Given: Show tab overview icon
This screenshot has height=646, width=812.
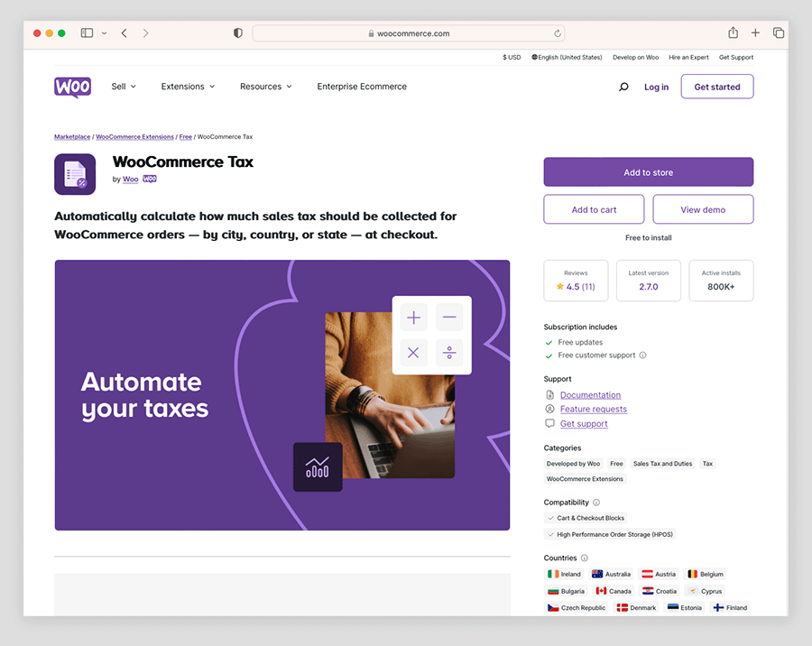Looking at the screenshot, I should click(x=779, y=33).
